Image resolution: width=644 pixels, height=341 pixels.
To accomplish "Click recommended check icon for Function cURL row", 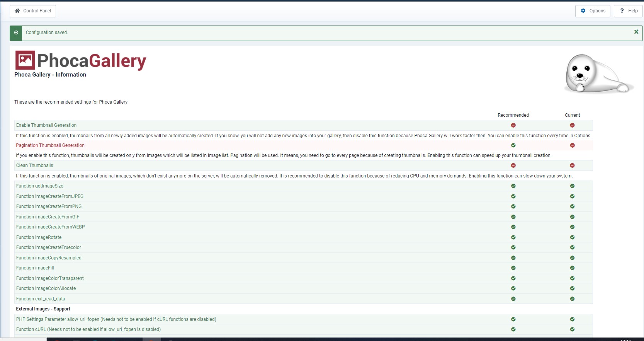I will click(513, 329).
